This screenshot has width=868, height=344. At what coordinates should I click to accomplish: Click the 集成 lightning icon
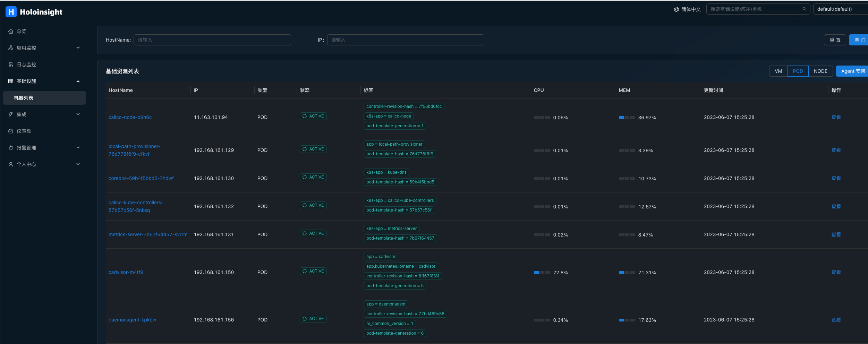point(11,114)
